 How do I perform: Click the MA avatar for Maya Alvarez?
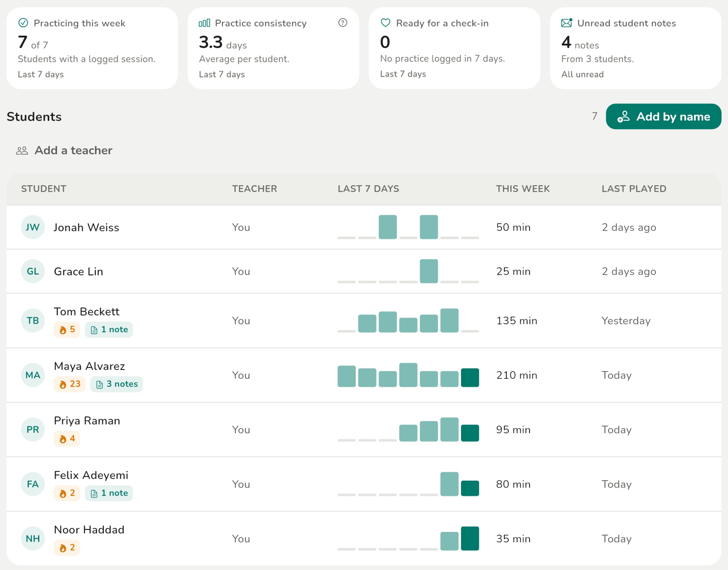pyautogui.click(x=33, y=375)
